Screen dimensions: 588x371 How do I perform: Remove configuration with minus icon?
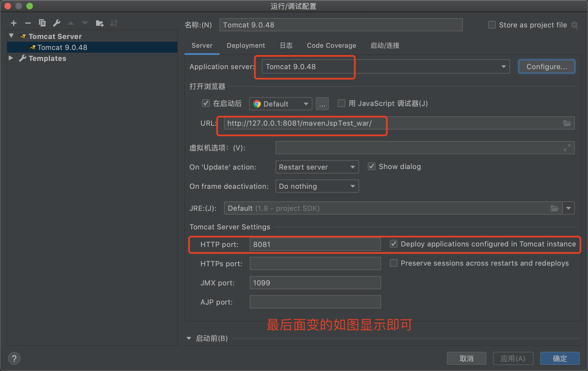coord(28,23)
